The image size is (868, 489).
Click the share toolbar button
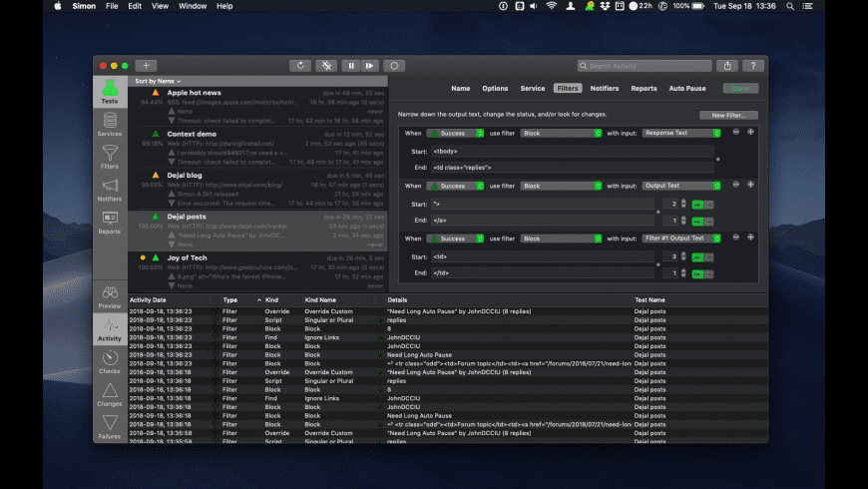click(727, 65)
